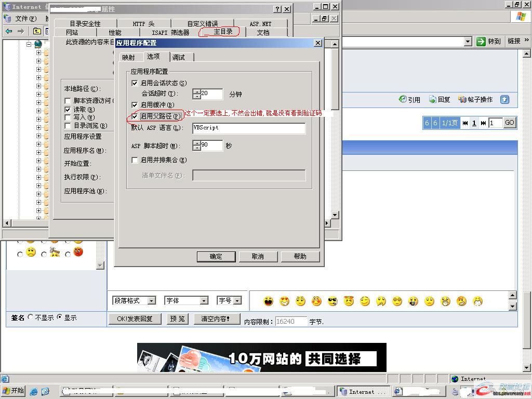The width and height of the screenshot is (532, 399).
Task: Select the 不显示 signature radio button
Action: click(x=30, y=317)
